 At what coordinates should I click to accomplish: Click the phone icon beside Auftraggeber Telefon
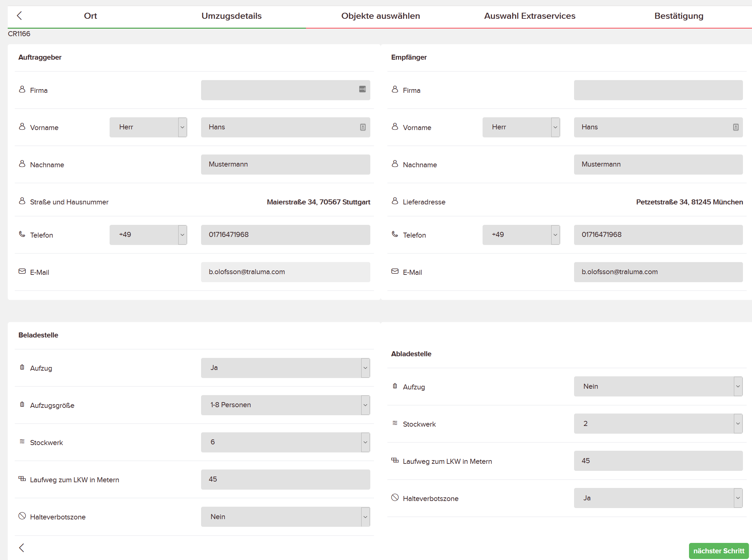22,234
